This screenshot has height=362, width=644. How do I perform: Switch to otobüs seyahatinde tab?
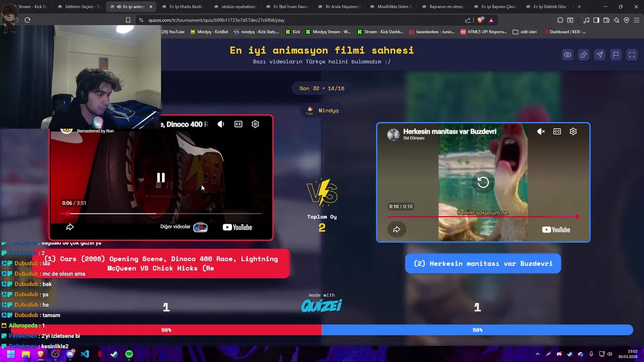click(x=236, y=7)
